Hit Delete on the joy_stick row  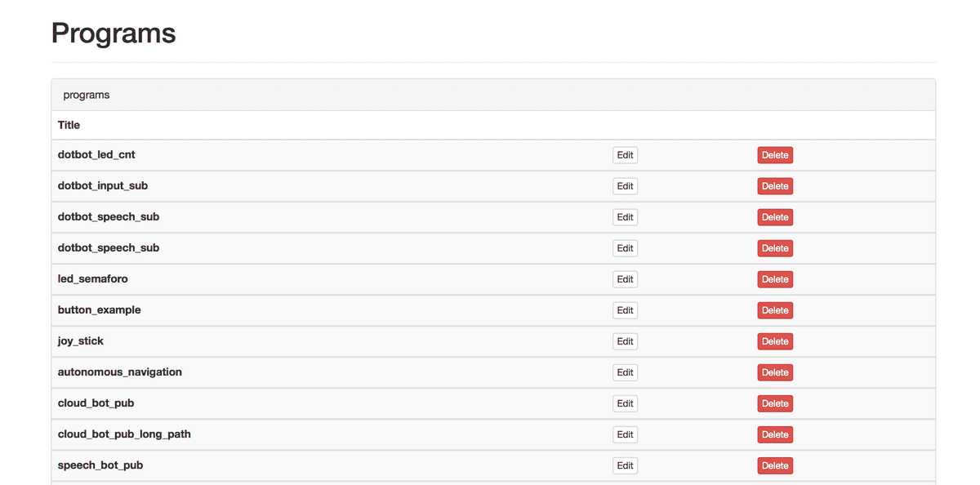click(x=774, y=341)
